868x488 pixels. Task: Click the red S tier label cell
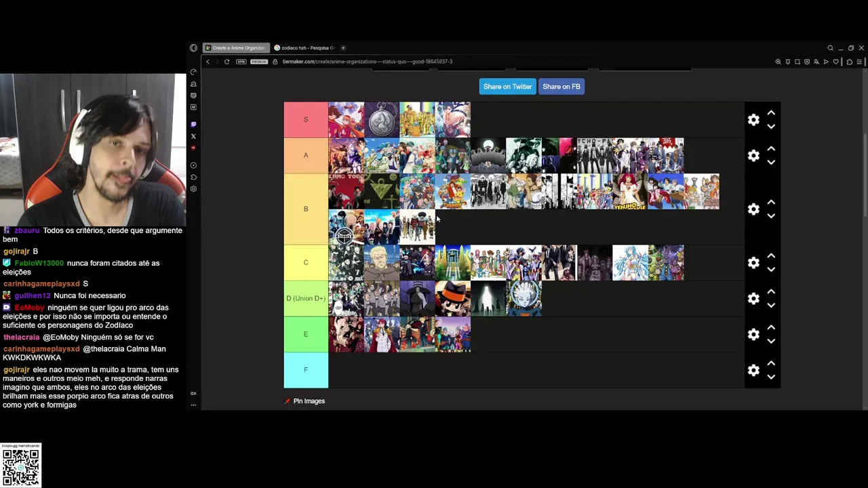click(306, 120)
